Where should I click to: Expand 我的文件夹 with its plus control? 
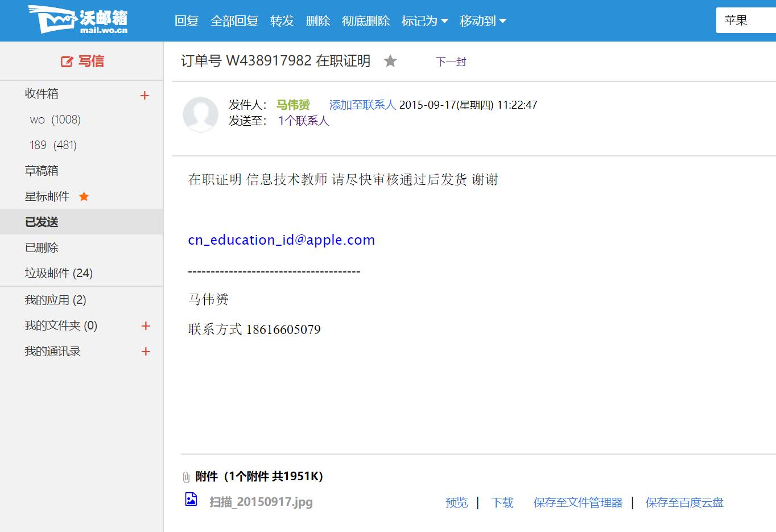tap(146, 325)
